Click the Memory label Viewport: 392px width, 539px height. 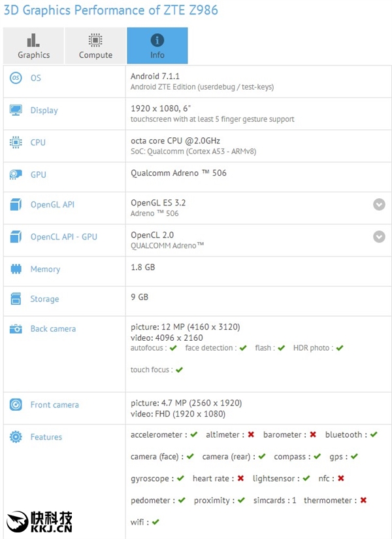(45, 269)
